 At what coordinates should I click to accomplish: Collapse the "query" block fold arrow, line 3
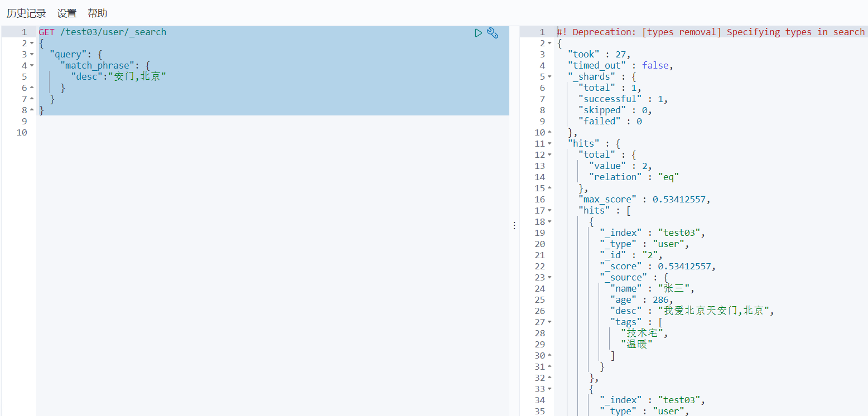click(32, 55)
